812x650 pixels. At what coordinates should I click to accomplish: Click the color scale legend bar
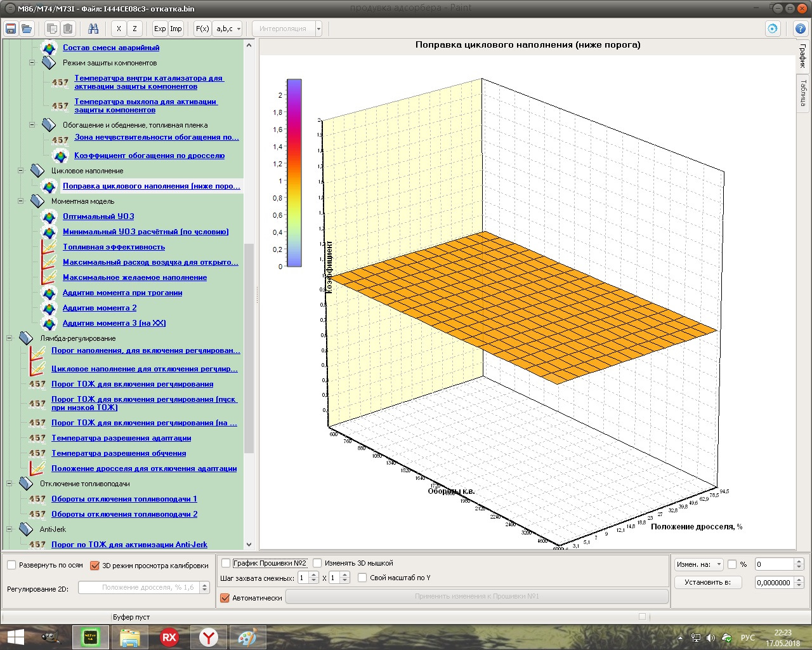tap(294, 173)
